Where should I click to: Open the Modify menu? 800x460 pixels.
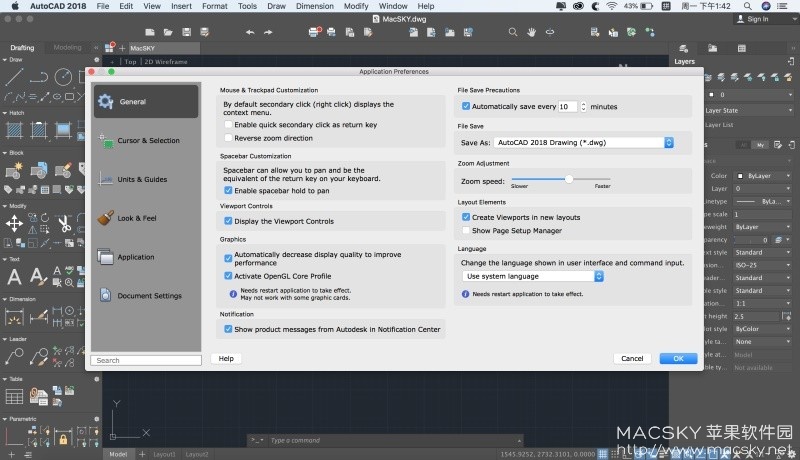point(356,6)
